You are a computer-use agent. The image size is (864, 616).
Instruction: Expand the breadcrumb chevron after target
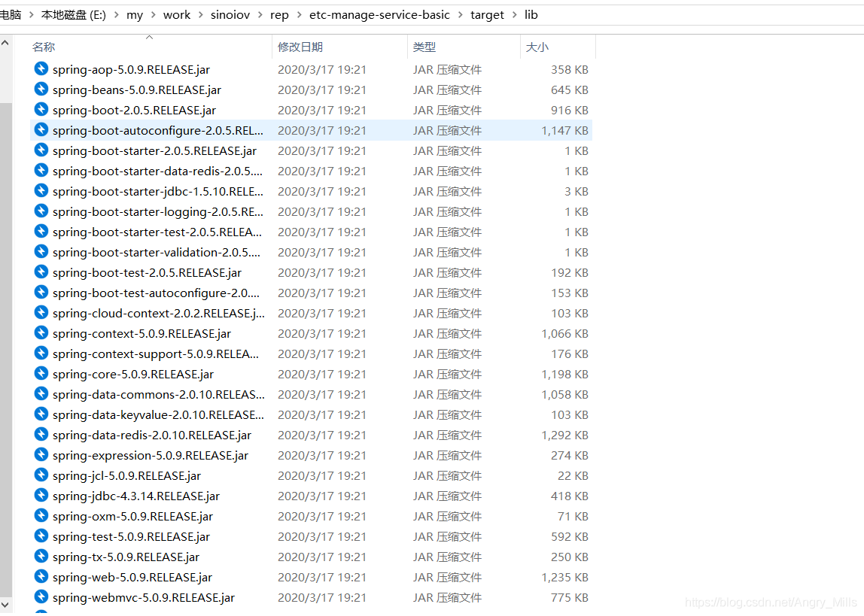(515, 15)
